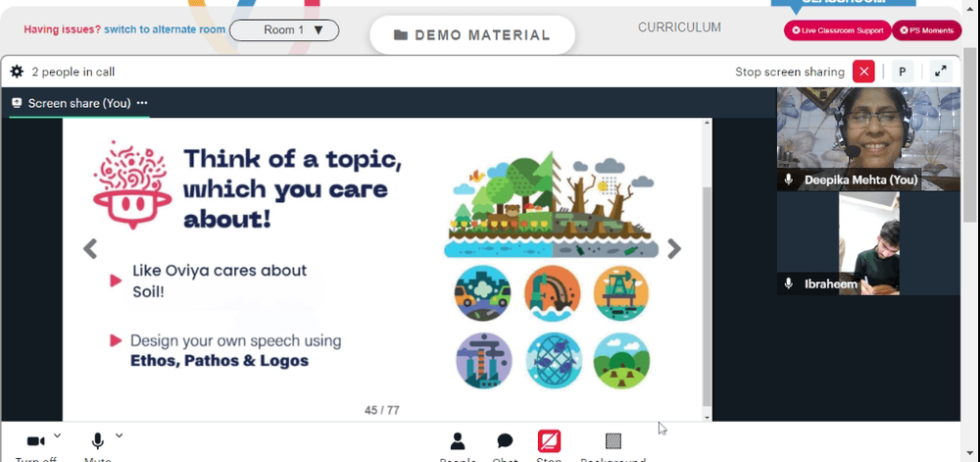Click the traffic pollution circle icon
980x462 pixels.
pos(482,292)
